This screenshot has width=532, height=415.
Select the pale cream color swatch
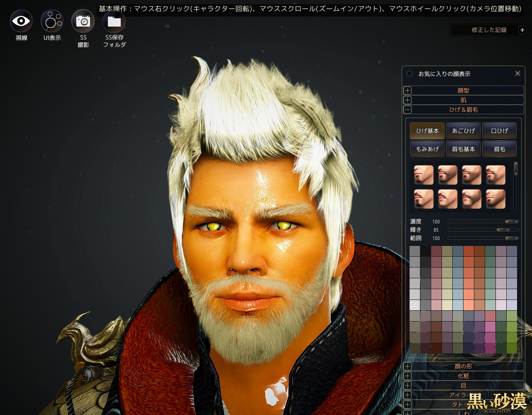click(447, 305)
